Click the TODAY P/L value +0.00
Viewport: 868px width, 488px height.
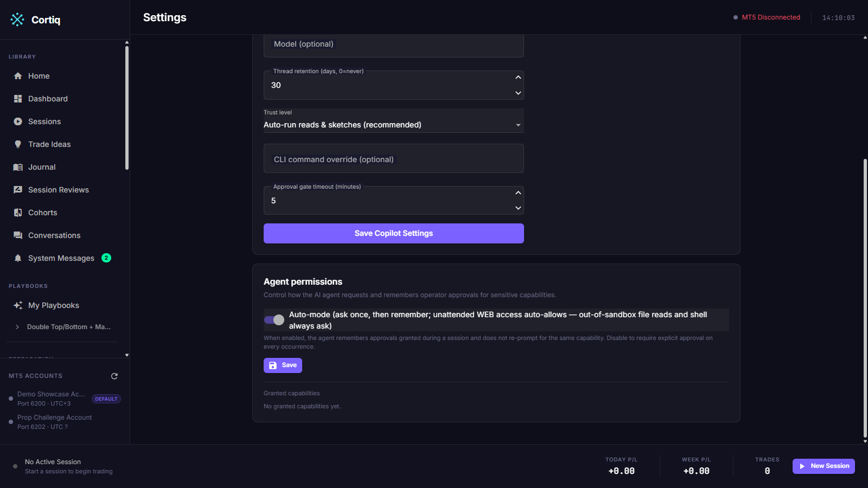coord(621,471)
